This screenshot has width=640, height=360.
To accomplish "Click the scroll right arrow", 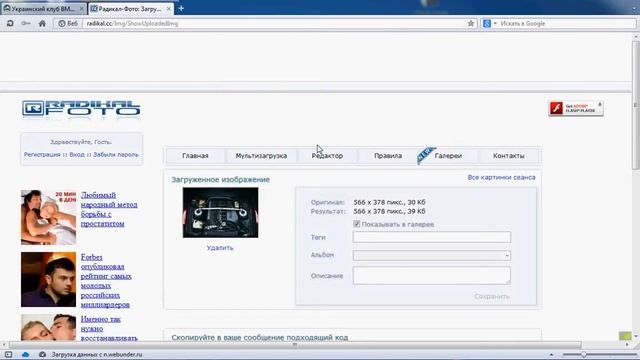I will click(627, 345).
